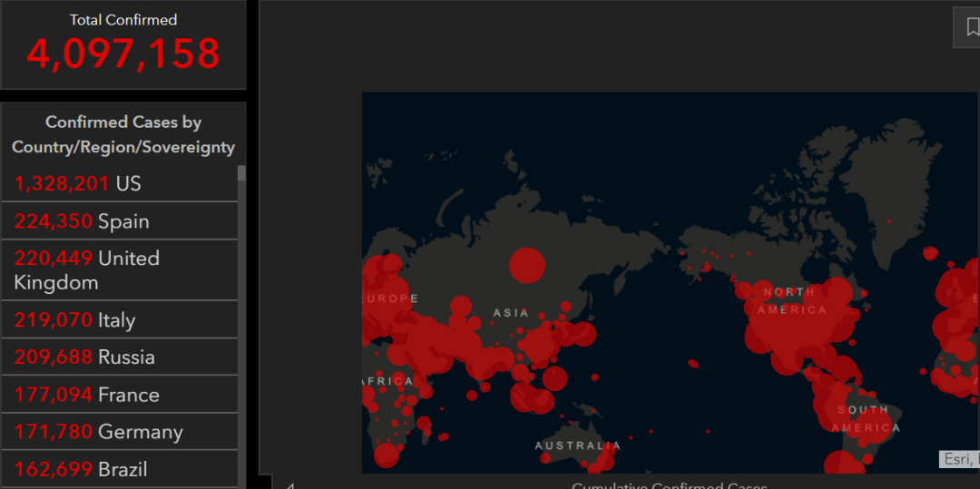Image resolution: width=980 pixels, height=489 pixels.
Task: Select the France row with 177,094 cases
Action: [120, 395]
